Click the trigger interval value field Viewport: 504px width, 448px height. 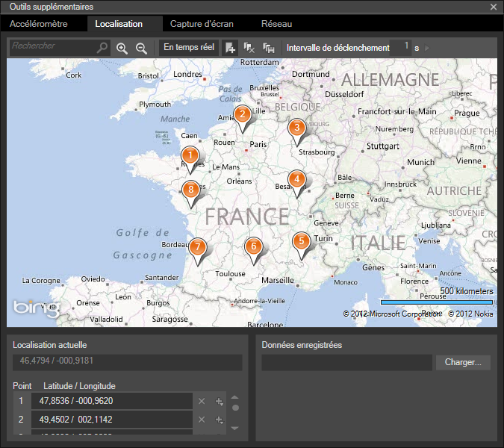(x=400, y=48)
